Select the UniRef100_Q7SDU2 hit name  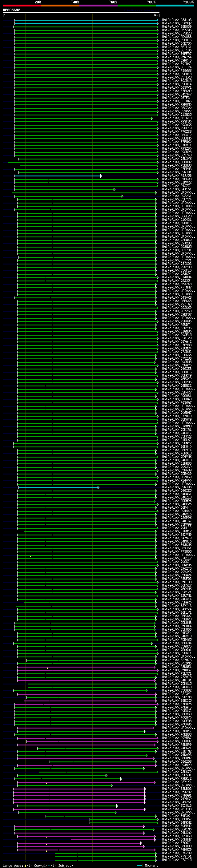pos(177,352)
